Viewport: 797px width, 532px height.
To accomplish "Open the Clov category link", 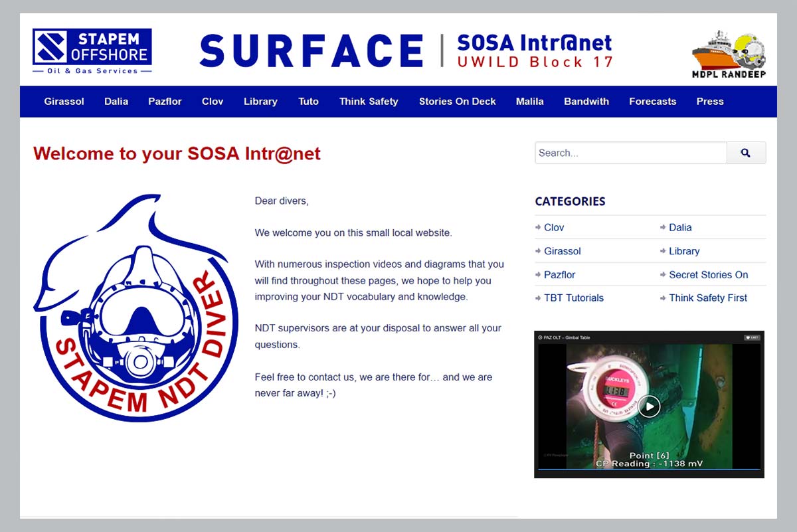I will pyautogui.click(x=554, y=227).
